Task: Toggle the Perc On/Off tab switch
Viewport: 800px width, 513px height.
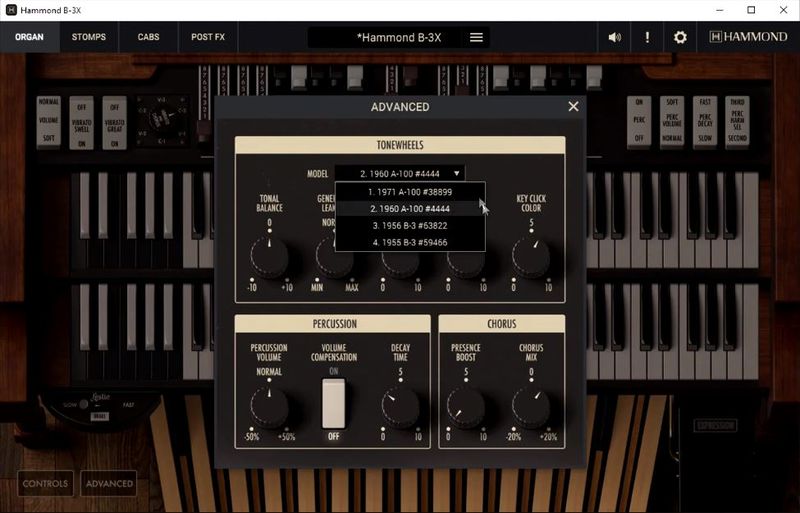Action: [639, 121]
